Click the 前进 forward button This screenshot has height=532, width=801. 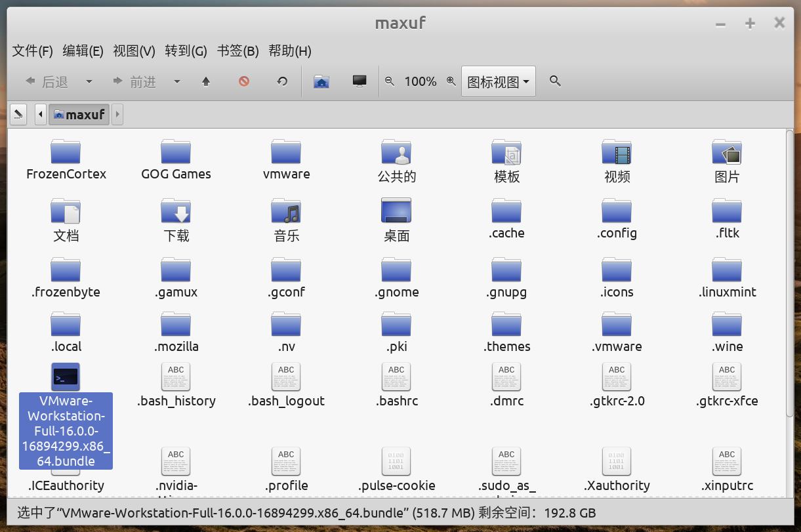[x=134, y=81]
